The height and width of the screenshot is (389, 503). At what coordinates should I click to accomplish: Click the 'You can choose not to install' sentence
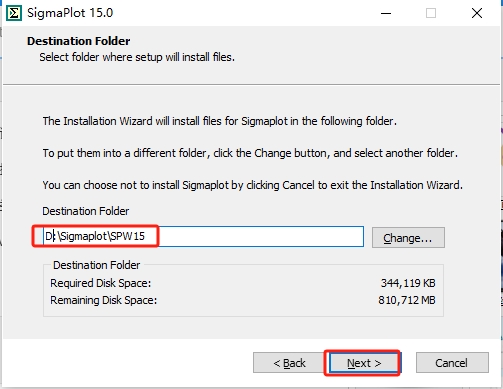coord(253,185)
